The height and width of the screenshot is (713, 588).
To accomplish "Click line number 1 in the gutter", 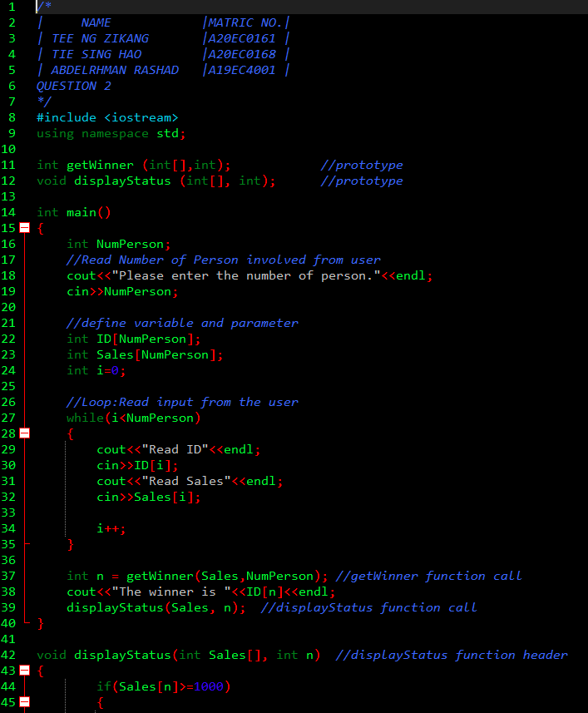I will pyautogui.click(x=12, y=7).
